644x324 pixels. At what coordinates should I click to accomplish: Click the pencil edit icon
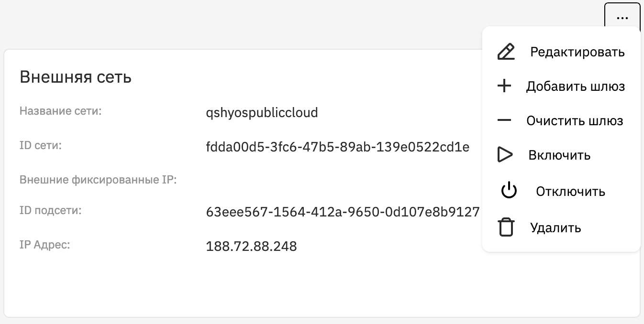tap(506, 52)
